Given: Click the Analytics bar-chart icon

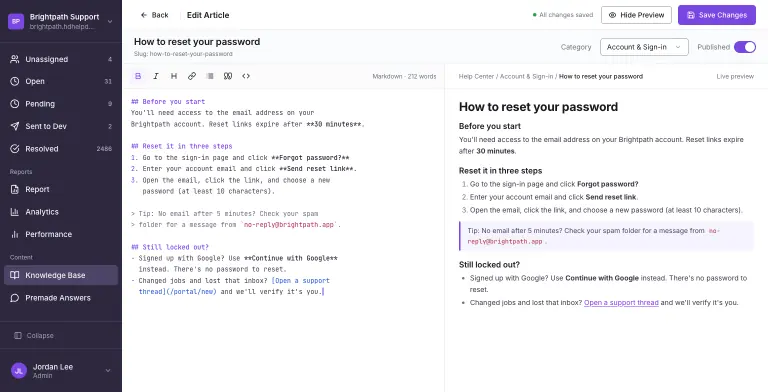Looking at the screenshot, I should [x=15, y=212].
